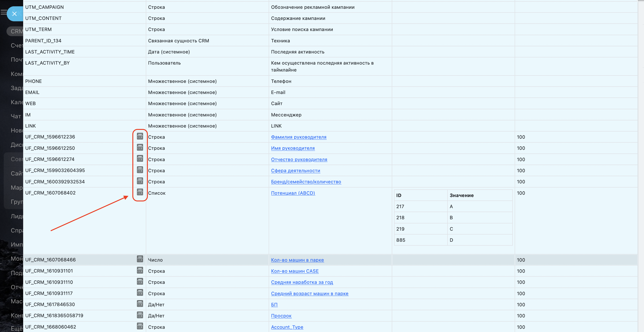Open the Фамилия руководителя field link
This screenshot has height=332, width=644.
tap(299, 137)
